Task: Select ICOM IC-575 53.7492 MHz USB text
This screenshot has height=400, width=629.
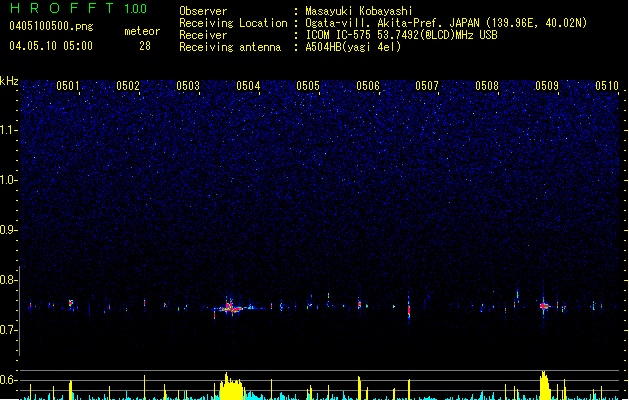Action: click(x=402, y=35)
